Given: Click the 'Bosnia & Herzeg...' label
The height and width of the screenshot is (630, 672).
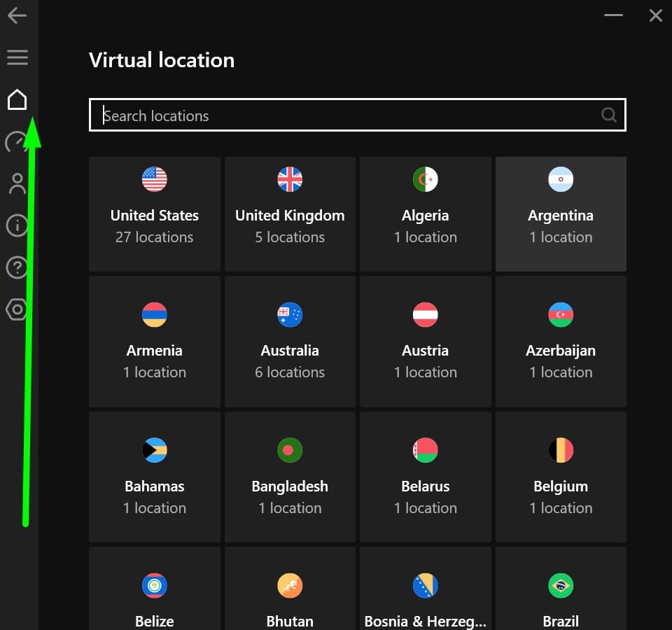Looking at the screenshot, I should (425, 622).
